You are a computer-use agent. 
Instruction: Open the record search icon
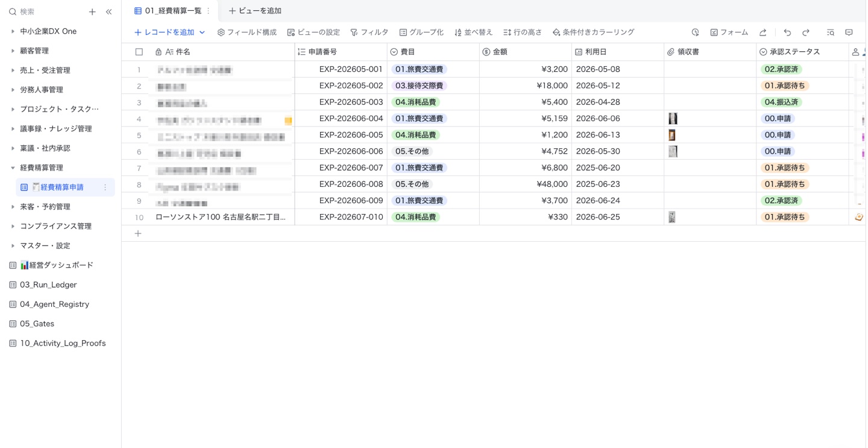pyautogui.click(x=831, y=33)
